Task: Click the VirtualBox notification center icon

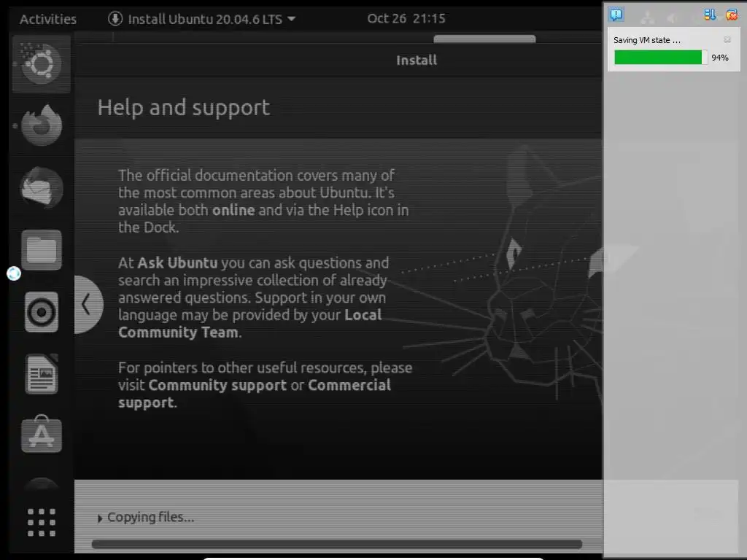Action: pyautogui.click(x=616, y=15)
